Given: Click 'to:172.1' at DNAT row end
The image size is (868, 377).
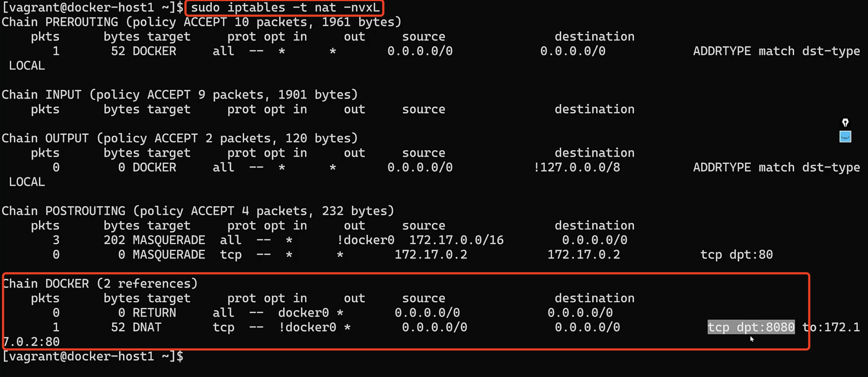Looking at the screenshot, I should click(x=831, y=327).
